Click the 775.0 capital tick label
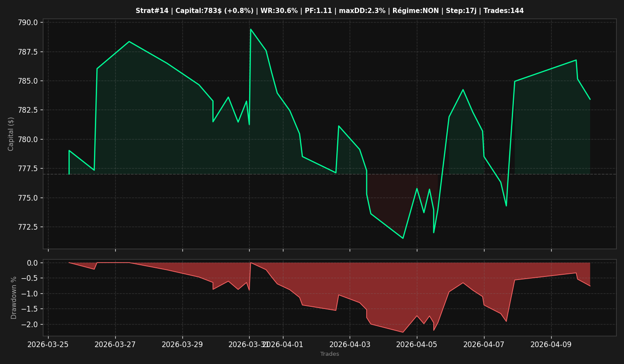 pos(28,198)
